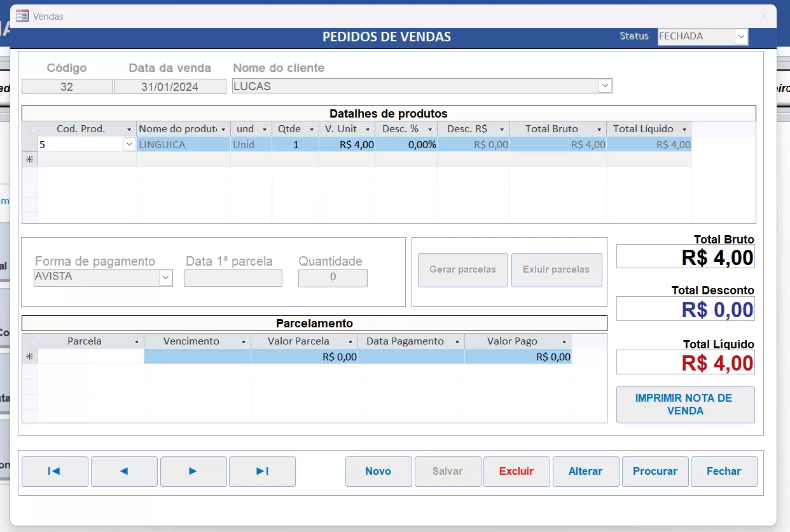790x532 pixels.
Task: Click the Data 1ª parcela field
Action: coord(233,278)
